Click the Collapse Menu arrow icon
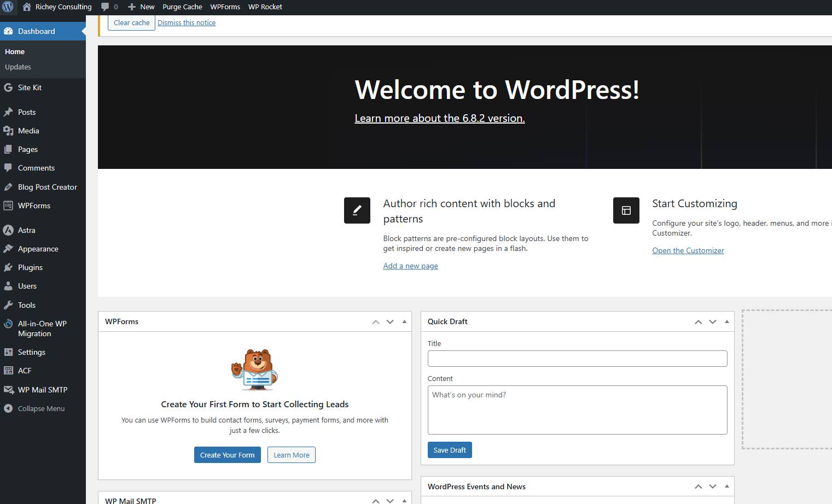Image resolution: width=832 pixels, height=504 pixels. pyautogui.click(x=8, y=408)
